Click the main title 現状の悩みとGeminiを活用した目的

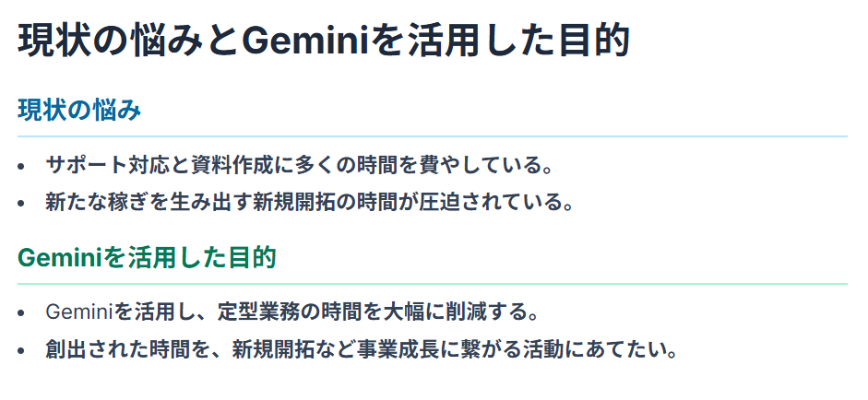[x=324, y=40]
